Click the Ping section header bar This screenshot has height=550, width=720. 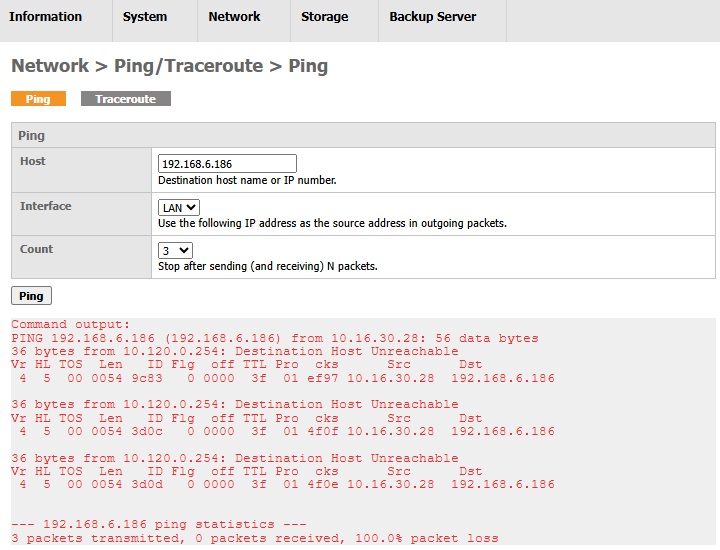(x=363, y=135)
